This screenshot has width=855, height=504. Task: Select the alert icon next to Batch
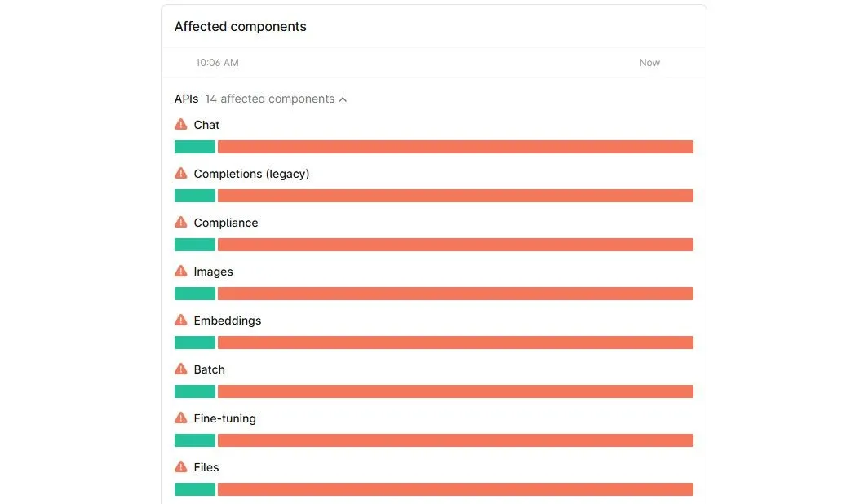181,369
